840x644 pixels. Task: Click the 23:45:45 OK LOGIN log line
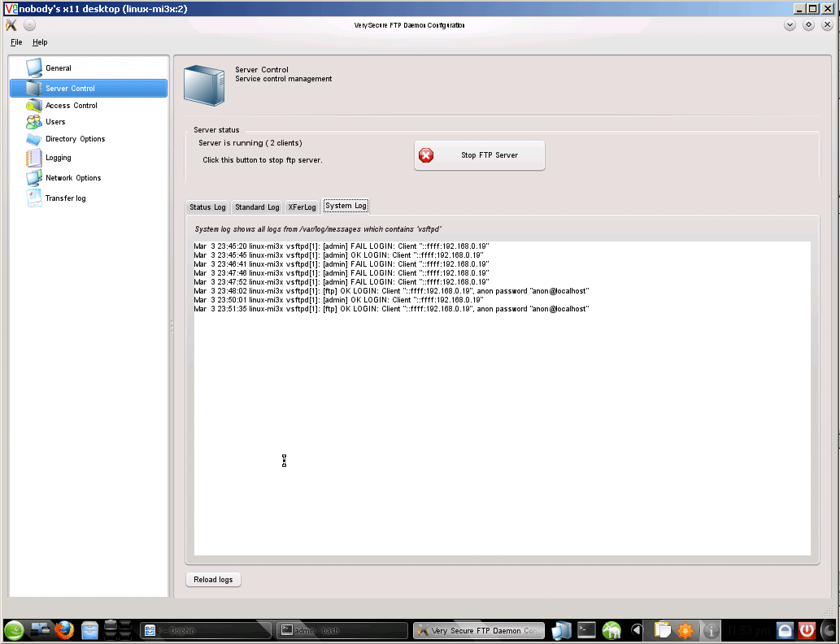tap(338, 255)
